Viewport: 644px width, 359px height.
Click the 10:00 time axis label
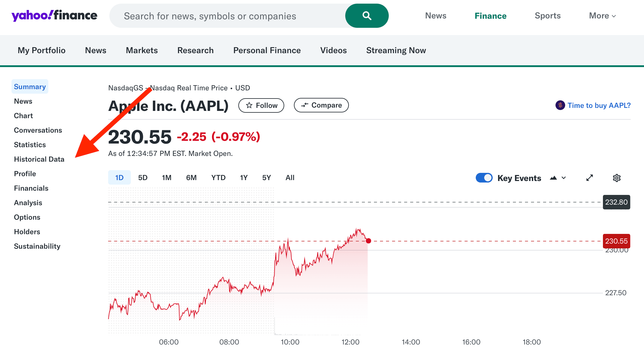[x=290, y=342]
